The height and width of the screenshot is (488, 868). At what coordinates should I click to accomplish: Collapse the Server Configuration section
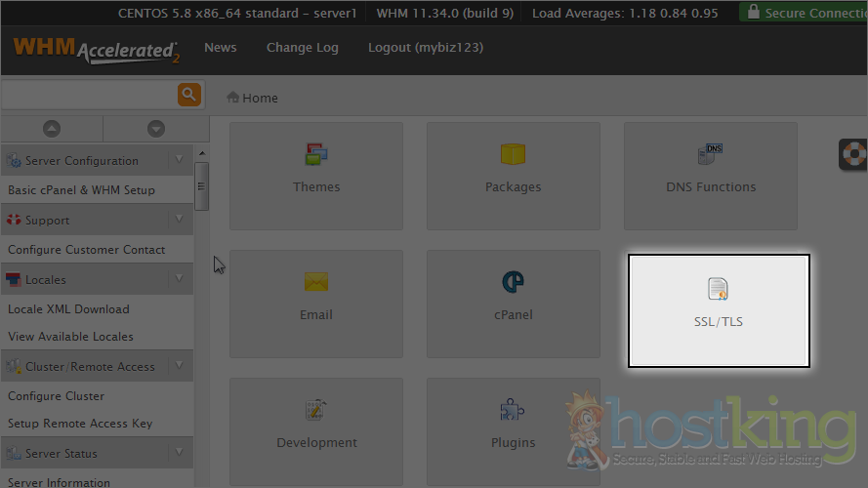(x=179, y=160)
